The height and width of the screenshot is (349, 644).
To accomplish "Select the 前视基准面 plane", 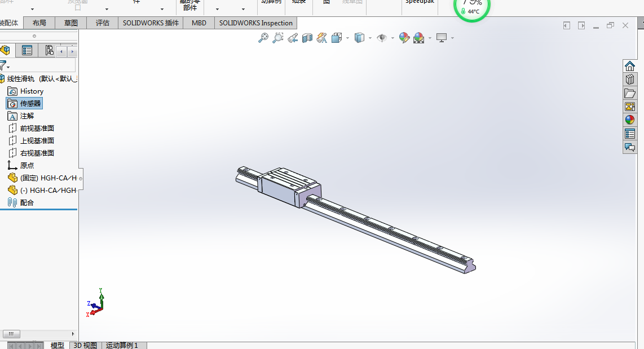I will pos(31,128).
